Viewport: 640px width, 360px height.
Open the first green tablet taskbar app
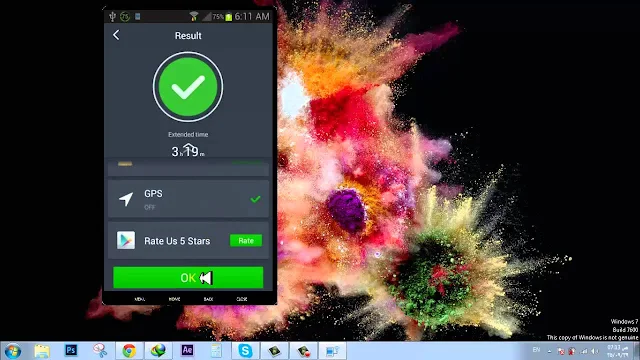tap(274, 351)
